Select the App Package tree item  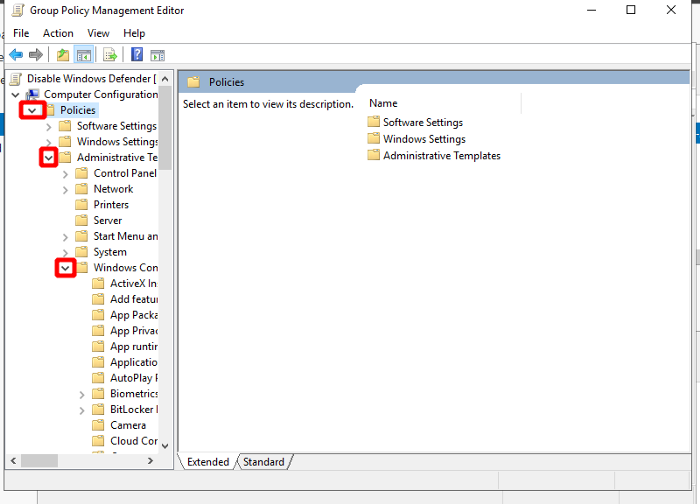[x=134, y=315]
